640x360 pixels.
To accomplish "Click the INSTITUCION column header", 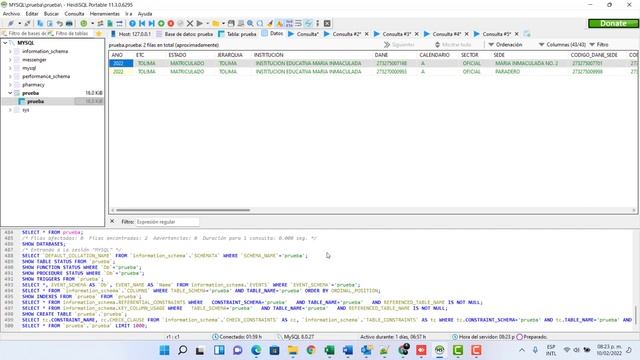I will (269, 55).
